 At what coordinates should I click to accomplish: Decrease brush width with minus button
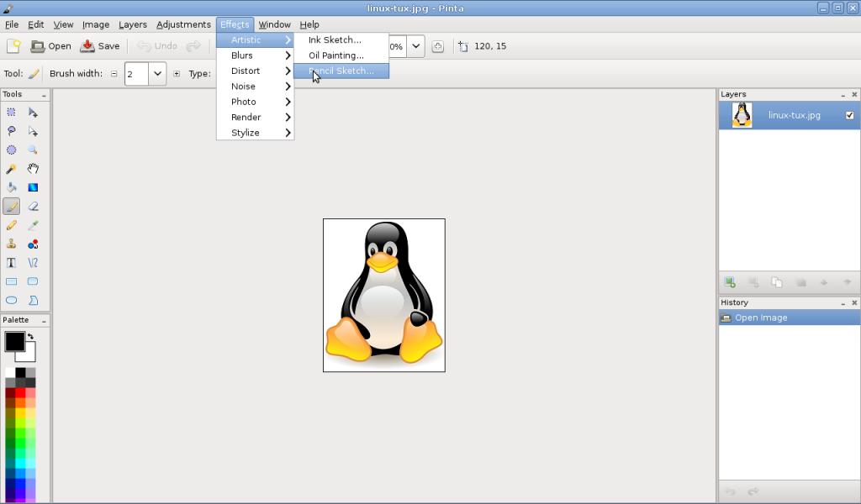114,73
